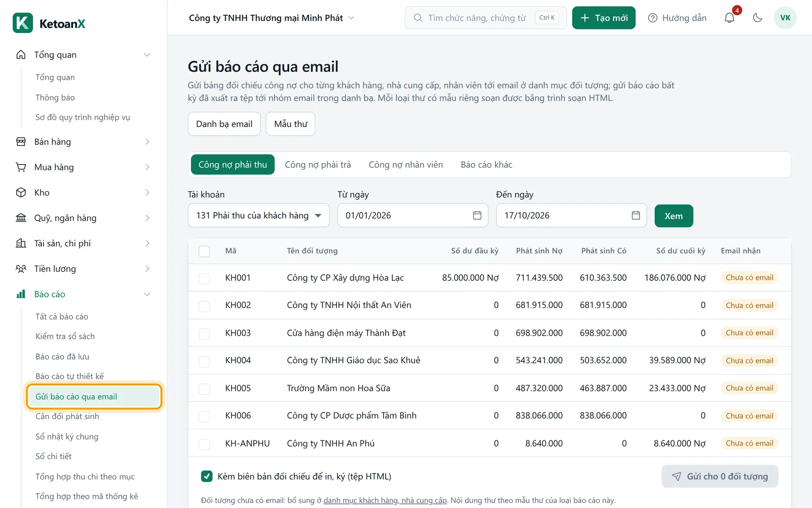Viewport: 812px width, 508px height.
Task: Click the Tạo mới button
Action: click(x=603, y=18)
